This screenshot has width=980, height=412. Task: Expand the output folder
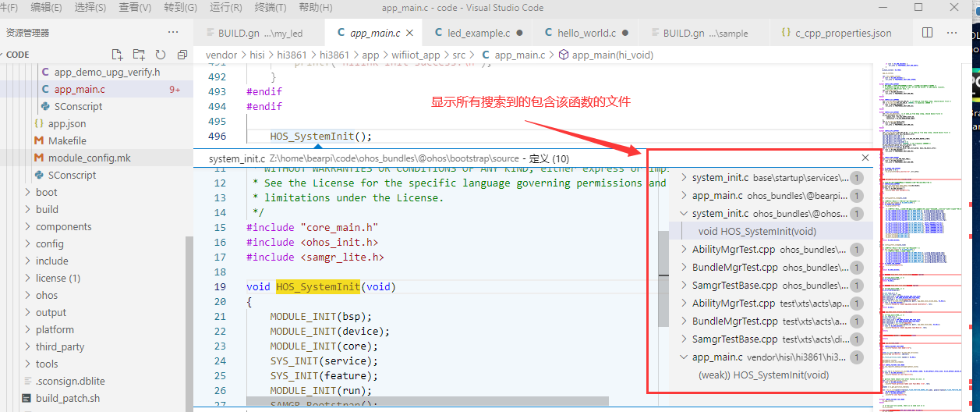[51, 312]
